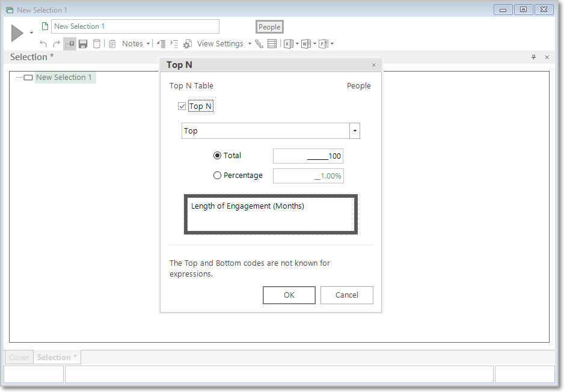The image size is (564, 392).
Task: Open the Excel export dropdown arrow
Action: point(297,44)
